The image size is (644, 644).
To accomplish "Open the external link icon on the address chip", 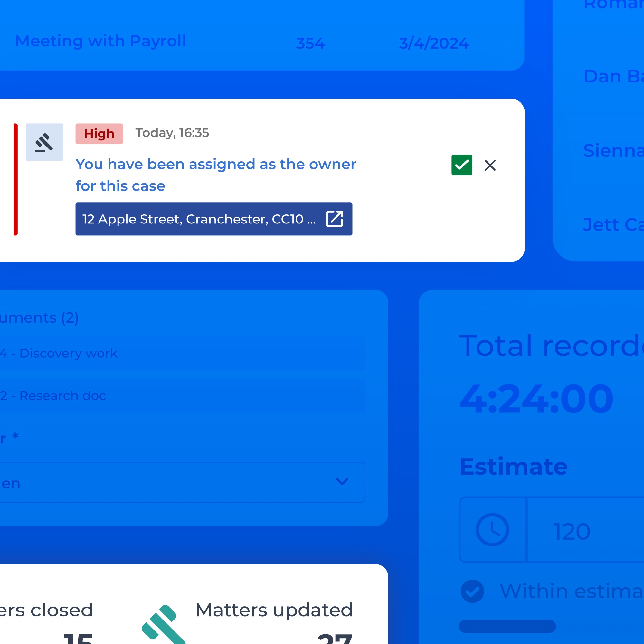I will [335, 219].
